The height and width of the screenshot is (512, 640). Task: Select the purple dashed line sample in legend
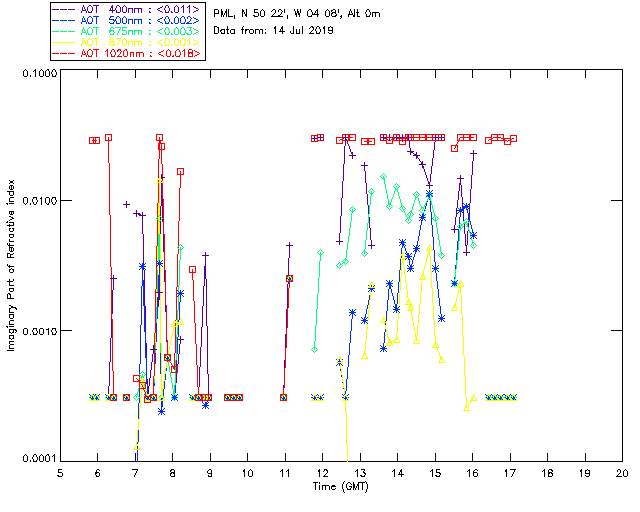pos(64,9)
